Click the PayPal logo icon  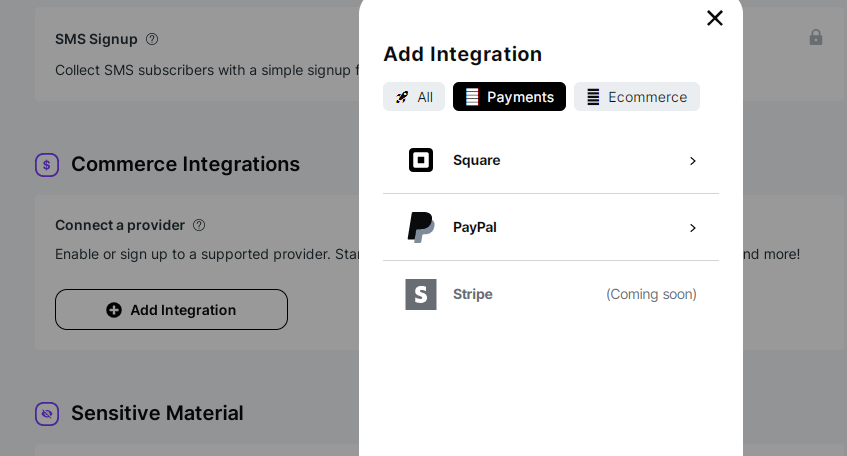pos(421,227)
